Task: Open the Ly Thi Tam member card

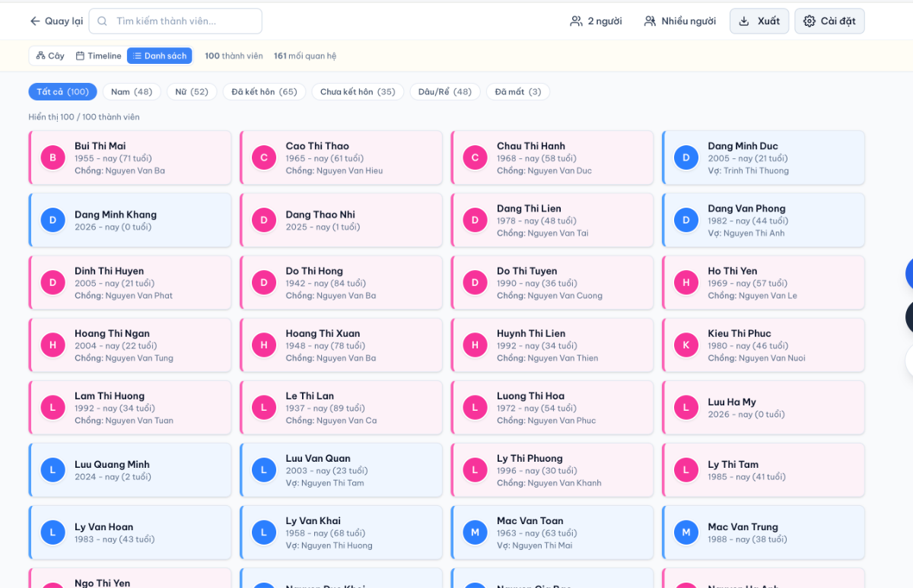Action: pyautogui.click(x=763, y=470)
